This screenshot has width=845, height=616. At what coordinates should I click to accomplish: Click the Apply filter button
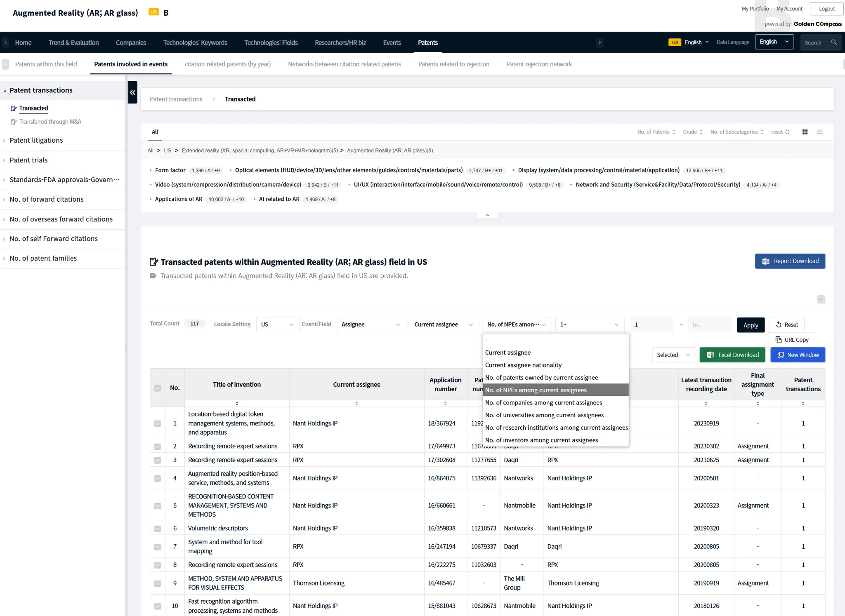pos(750,325)
